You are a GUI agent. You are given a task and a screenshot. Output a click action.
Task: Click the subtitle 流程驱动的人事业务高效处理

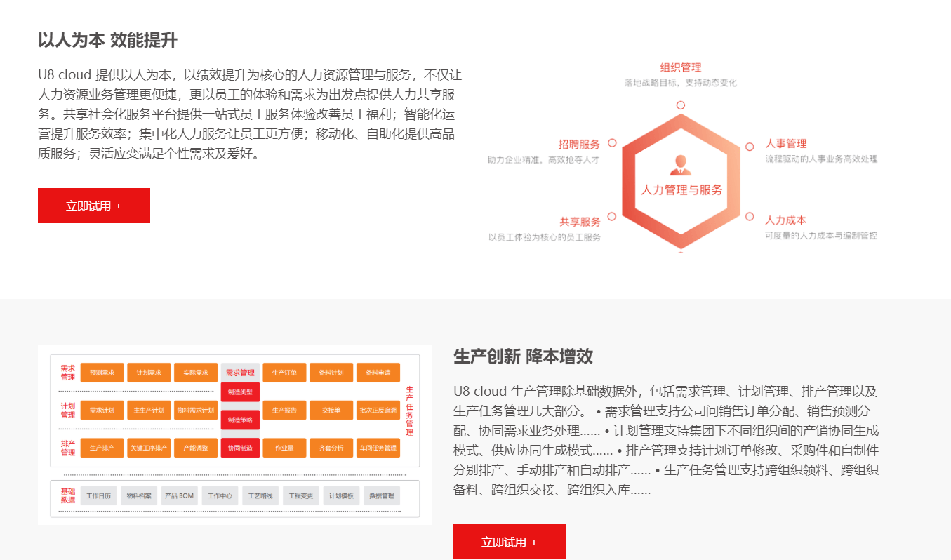point(821,159)
